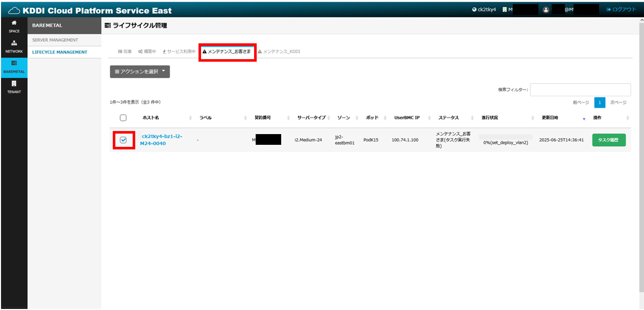Screen dimensions: 644x310
Task: Click the 2025-06-25T14:36:41 timestamp cell
Action: 561,140
